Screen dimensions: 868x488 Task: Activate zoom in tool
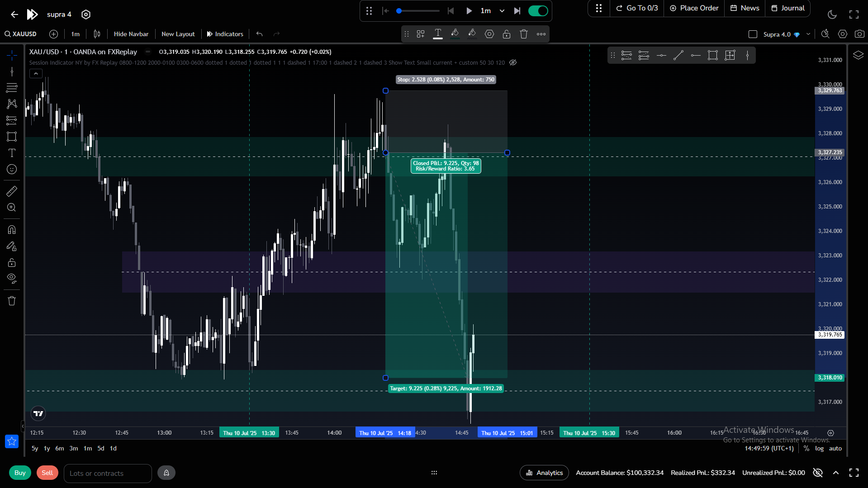pyautogui.click(x=12, y=208)
